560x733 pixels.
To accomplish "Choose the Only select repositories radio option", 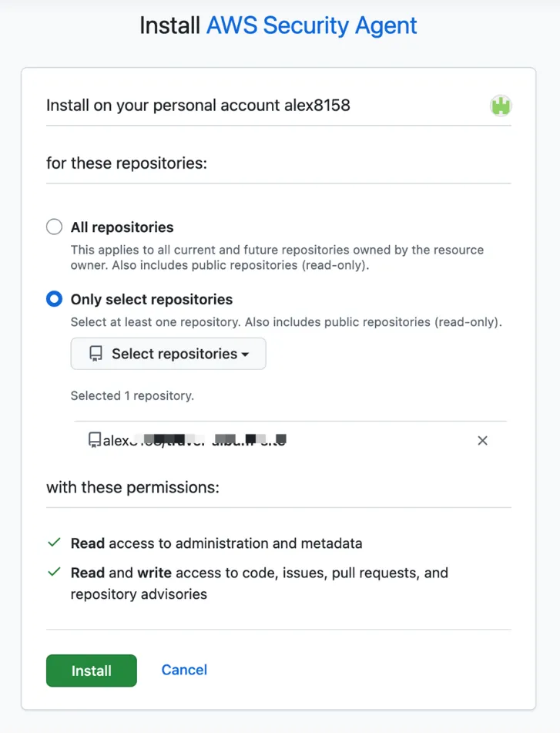I will (x=54, y=299).
